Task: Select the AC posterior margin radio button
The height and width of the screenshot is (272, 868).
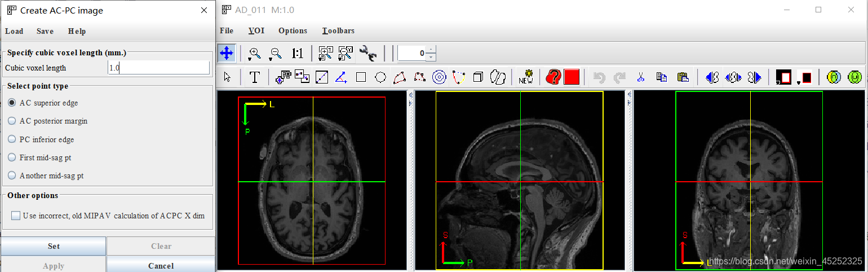Action: tap(12, 121)
